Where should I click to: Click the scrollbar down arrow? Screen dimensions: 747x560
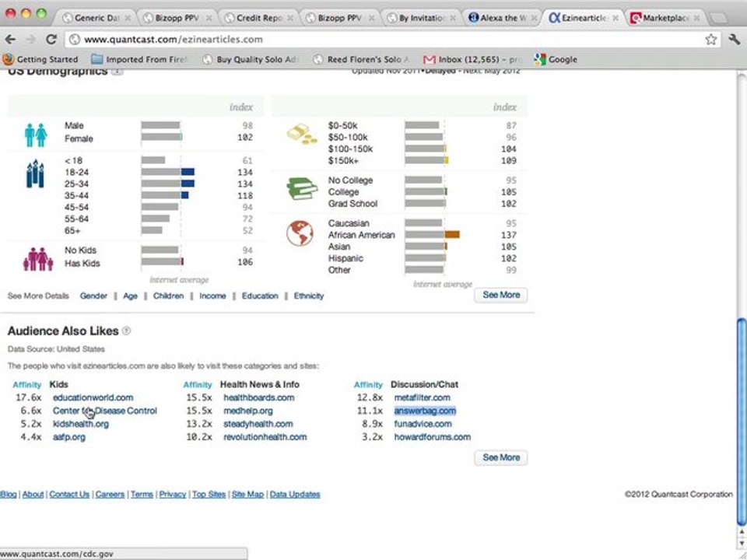coord(742,544)
